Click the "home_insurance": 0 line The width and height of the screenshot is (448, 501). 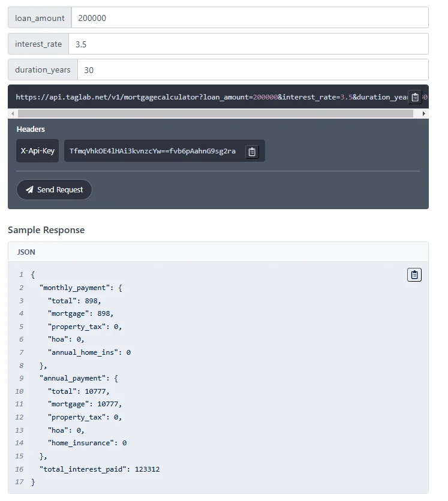[x=87, y=443]
